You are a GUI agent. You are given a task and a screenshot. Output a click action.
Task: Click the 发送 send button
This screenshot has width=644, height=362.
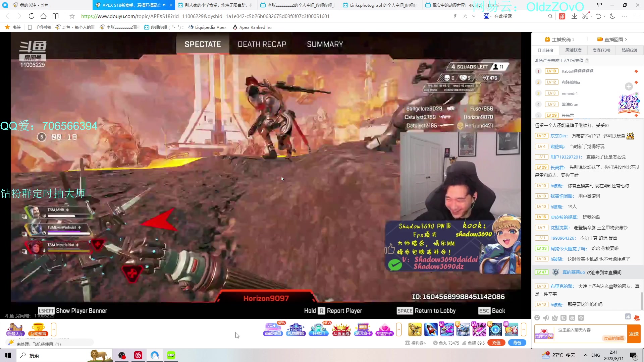coord(634,334)
